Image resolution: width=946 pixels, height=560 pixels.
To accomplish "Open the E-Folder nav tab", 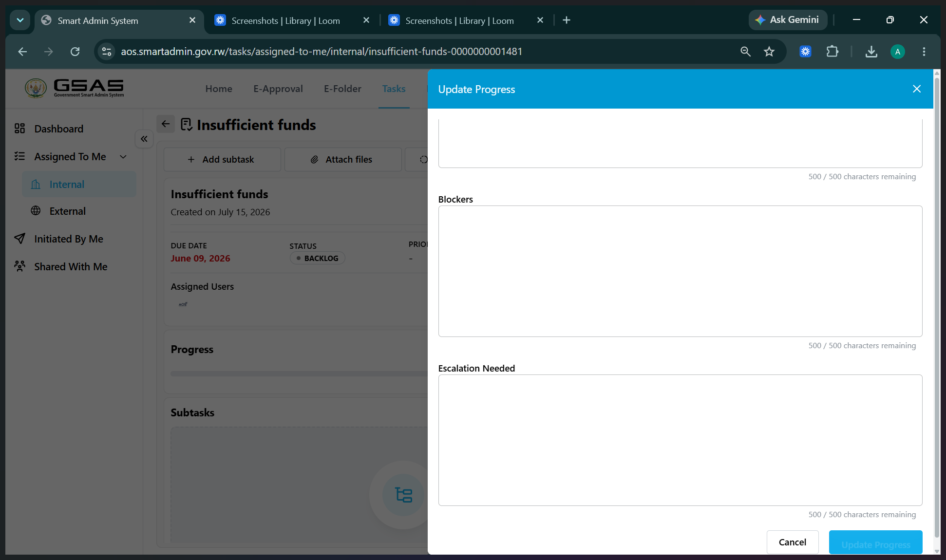I will click(342, 89).
